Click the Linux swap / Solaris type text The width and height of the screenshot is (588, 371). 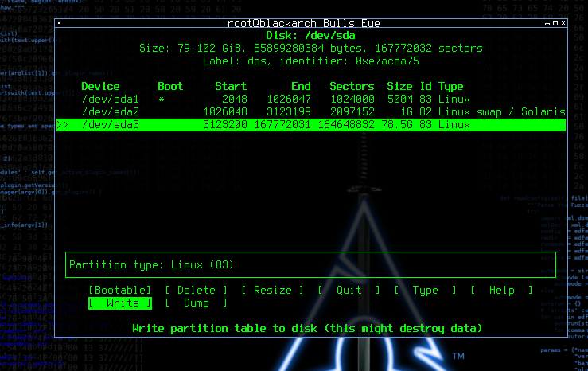[502, 111]
